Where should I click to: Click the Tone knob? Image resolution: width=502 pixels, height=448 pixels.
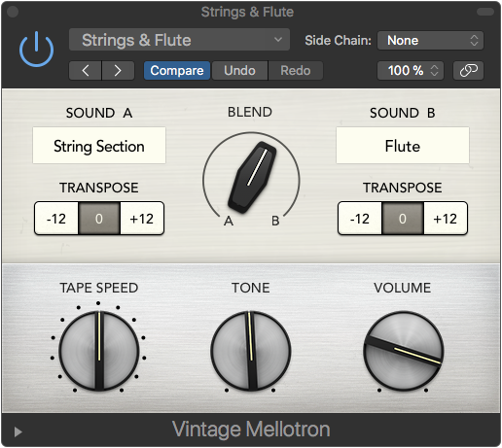250,351
